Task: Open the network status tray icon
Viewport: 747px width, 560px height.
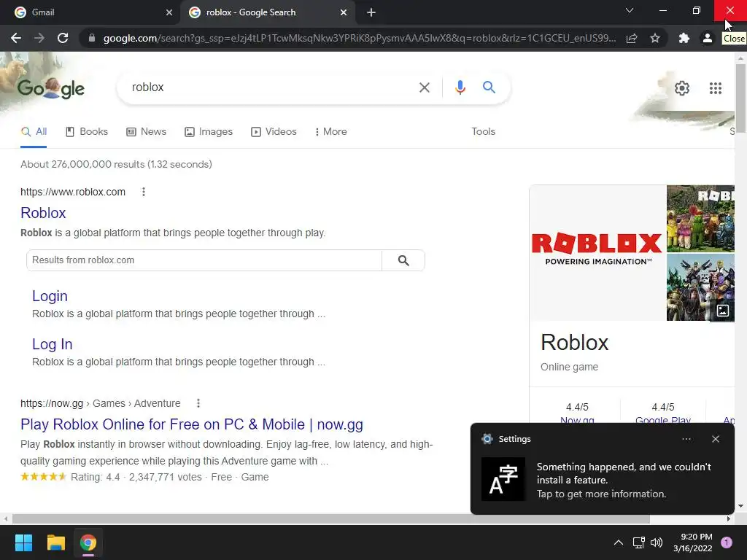Action: [x=638, y=542]
